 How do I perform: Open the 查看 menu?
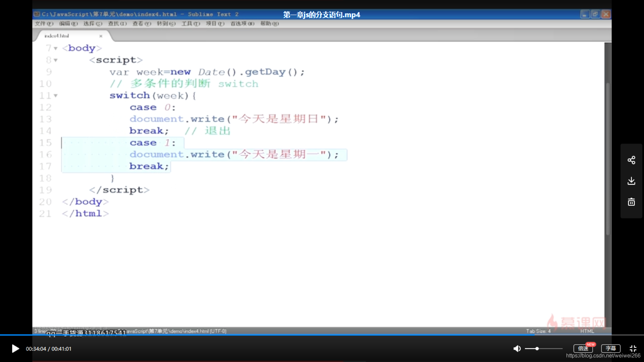[x=142, y=23]
